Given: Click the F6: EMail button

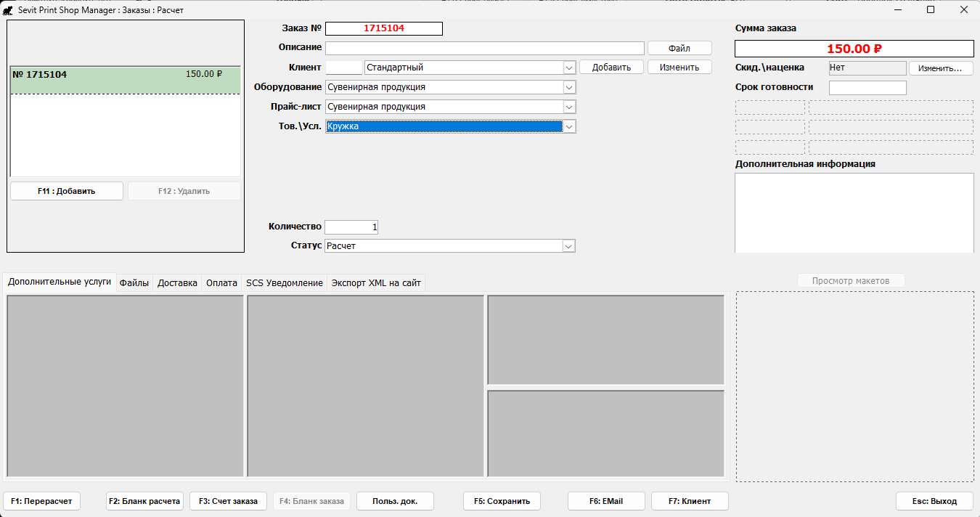Looking at the screenshot, I should pyautogui.click(x=606, y=501).
